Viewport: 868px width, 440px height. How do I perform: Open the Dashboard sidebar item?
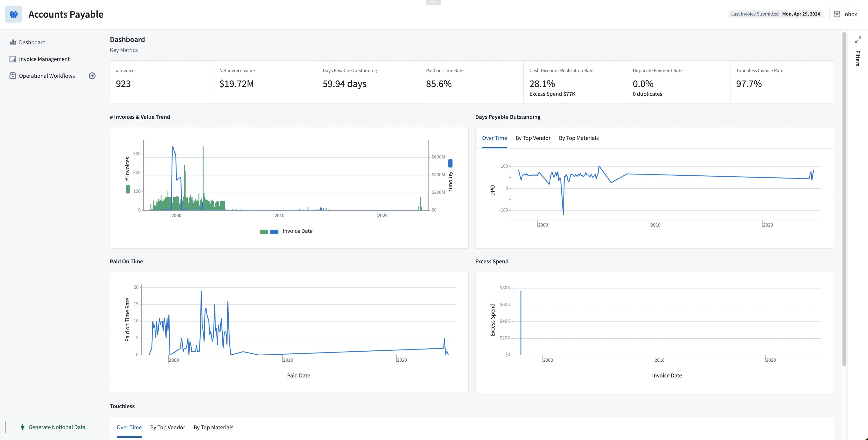coord(32,42)
